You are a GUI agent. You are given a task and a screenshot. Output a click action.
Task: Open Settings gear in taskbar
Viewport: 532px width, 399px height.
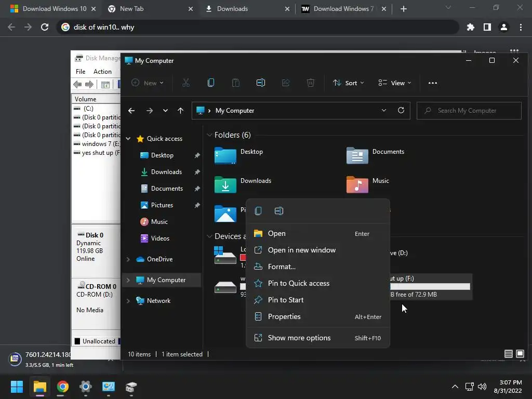pyautogui.click(x=86, y=387)
